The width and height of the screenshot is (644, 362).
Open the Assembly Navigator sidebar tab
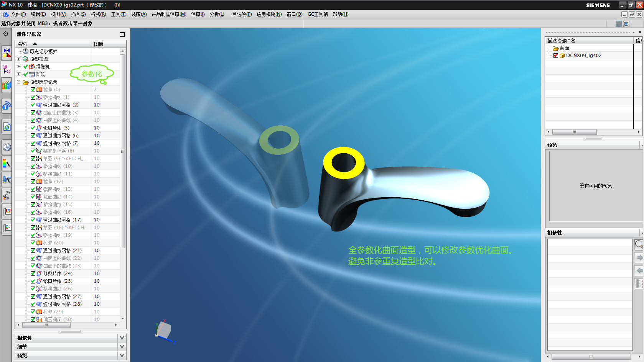click(x=7, y=52)
